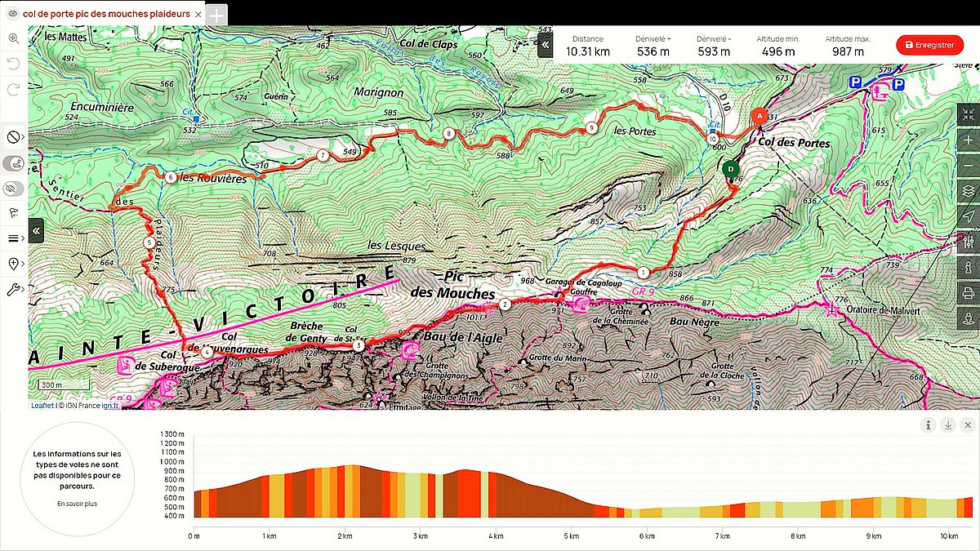The height and width of the screenshot is (551, 980).
Task: Click the Distance value 10.31 km
Action: click(x=588, y=51)
